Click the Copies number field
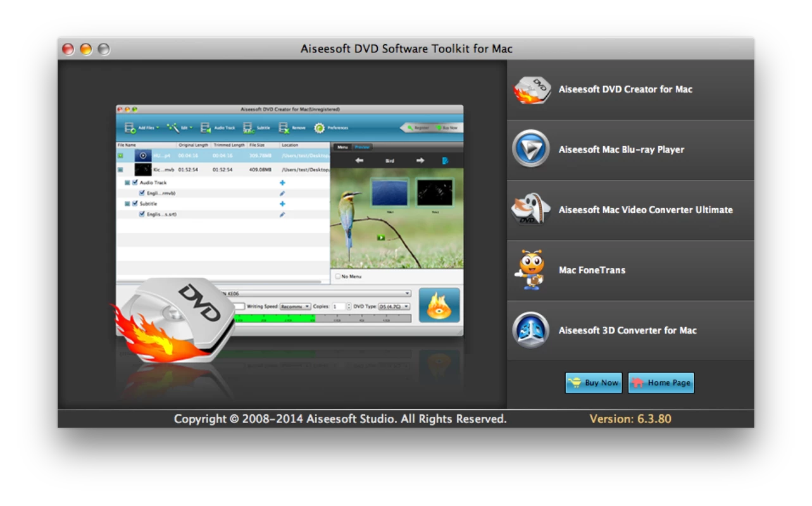 click(339, 306)
